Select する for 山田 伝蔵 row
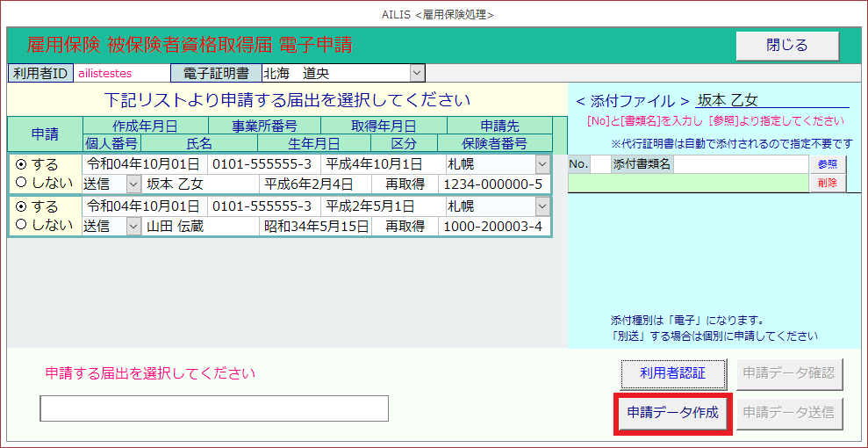Image resolution: width=868 pixels, height=448 pixels. coord(21,207)
